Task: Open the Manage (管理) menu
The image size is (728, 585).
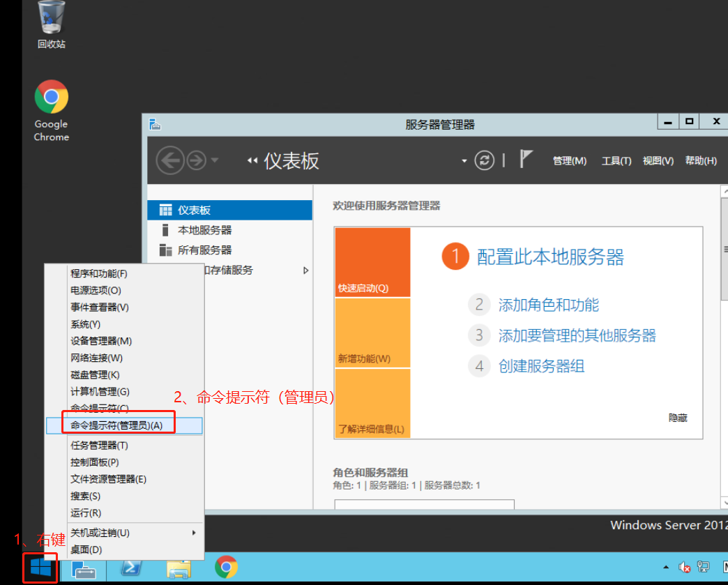Action: coord(570,161)
